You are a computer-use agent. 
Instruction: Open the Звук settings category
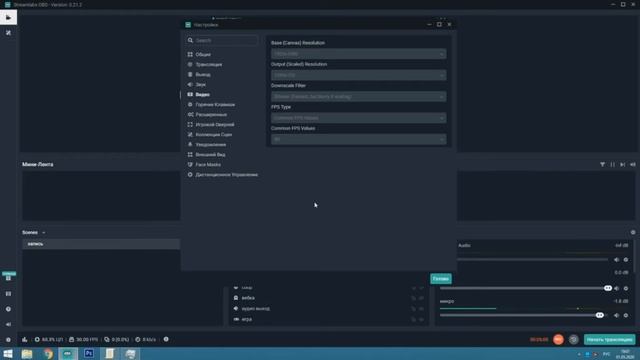click(x=200, y=84)
